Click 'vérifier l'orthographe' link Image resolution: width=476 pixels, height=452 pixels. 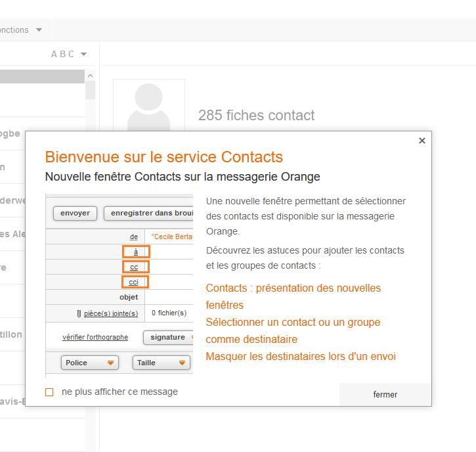click(x=95, y=337)
